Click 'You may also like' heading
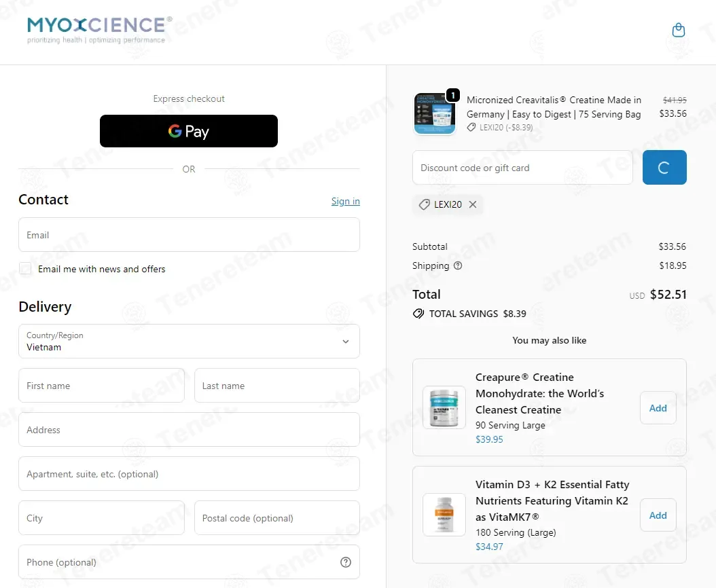 (550, 340)
